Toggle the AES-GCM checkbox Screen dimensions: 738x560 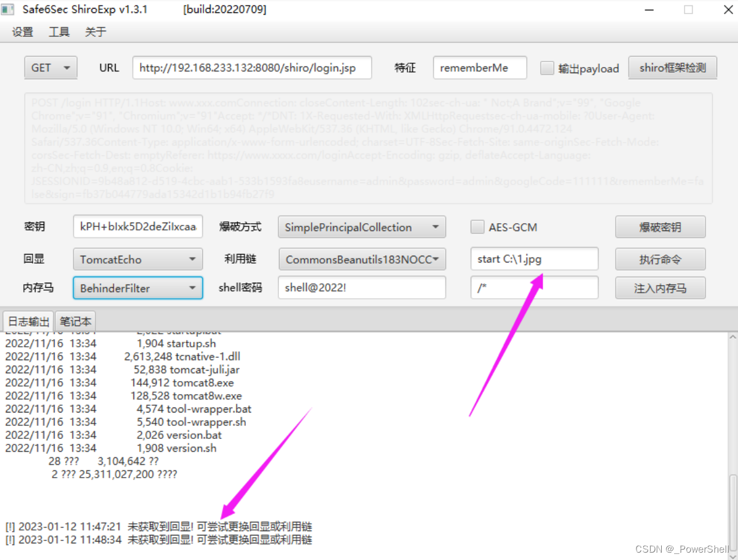[477, 227]
